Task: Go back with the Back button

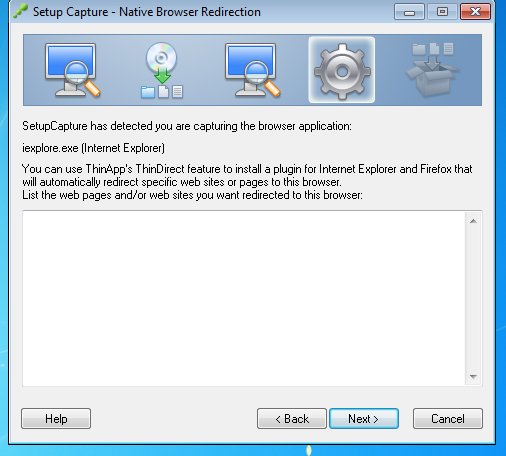Action: (x=292, y=419)
